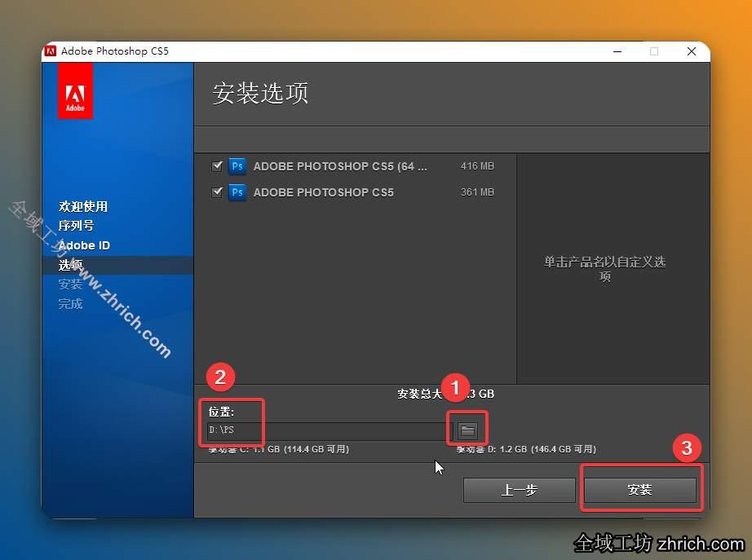This screenshot has width=752, height=560.
Task: Click the 安装 install button
Action: (639, 490)
